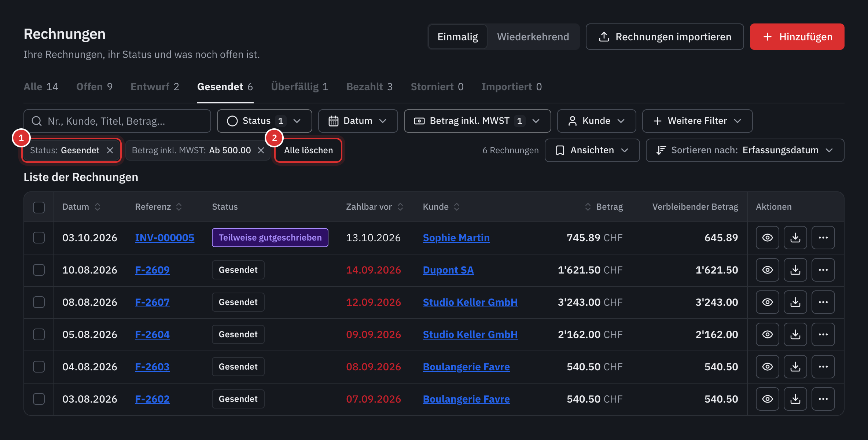Remove the Betrag inkl. MWST filter chip
The image size is (868, 440).
click(x=261, y=150)
